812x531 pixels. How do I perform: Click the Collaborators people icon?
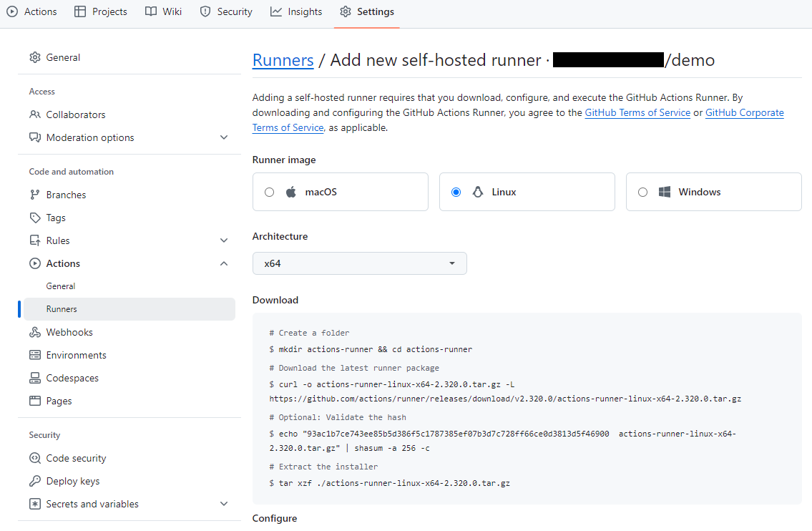(x=34, y=115)
